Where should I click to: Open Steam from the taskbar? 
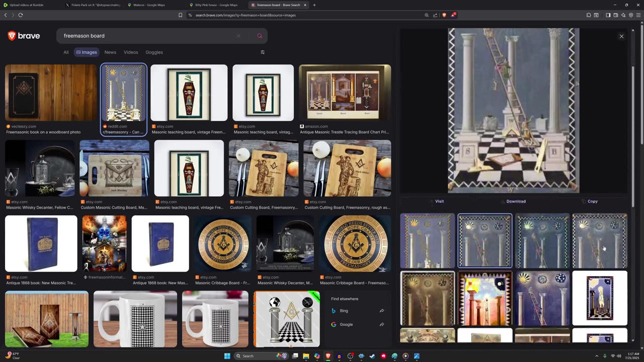click(372, 356)
